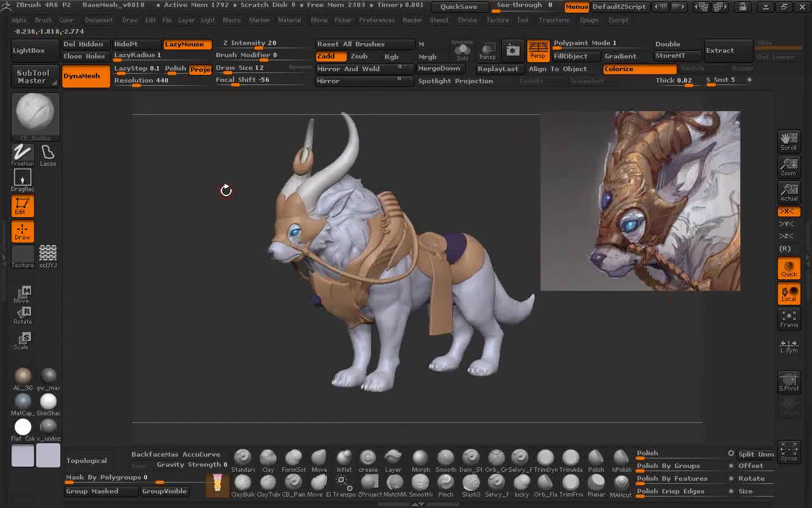812x508 pixels.
Task: Select the Standard brush
Action: (242, 461)
